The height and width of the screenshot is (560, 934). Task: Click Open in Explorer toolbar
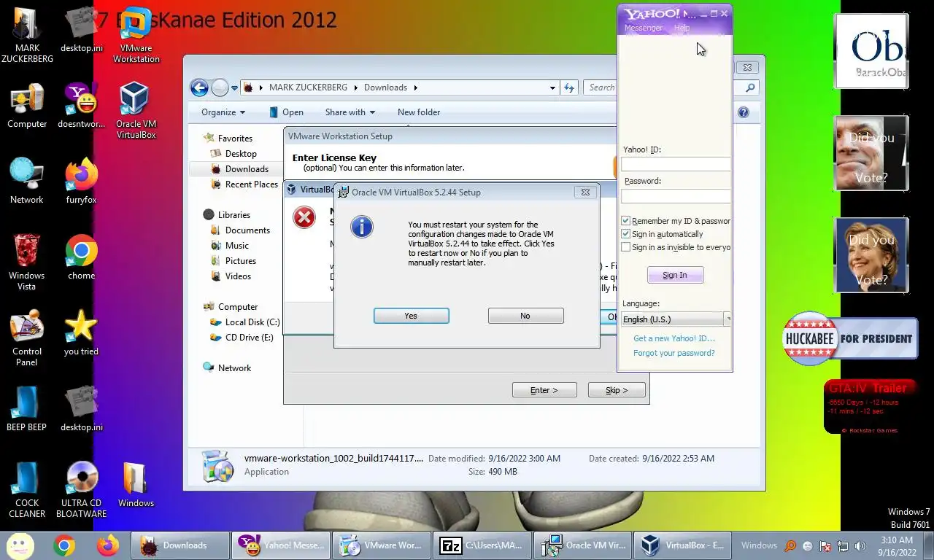pyautogui.click(x=286, y=112)
